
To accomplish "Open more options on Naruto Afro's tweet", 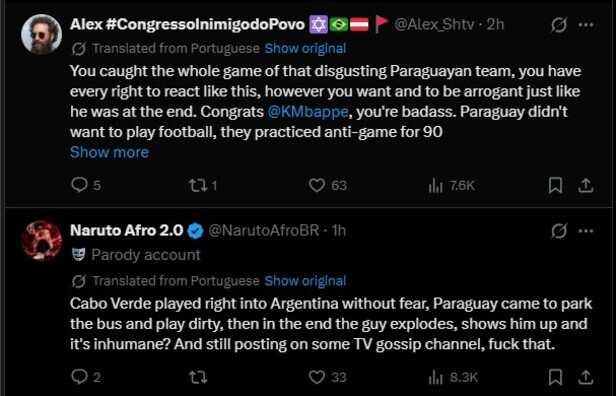I will pyautogui.click(x=586, y=231).
